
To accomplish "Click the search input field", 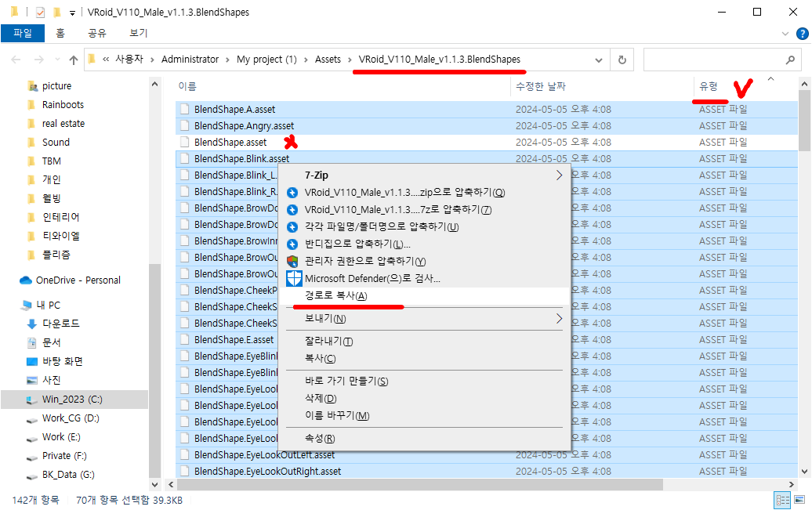I will point(722,60).
